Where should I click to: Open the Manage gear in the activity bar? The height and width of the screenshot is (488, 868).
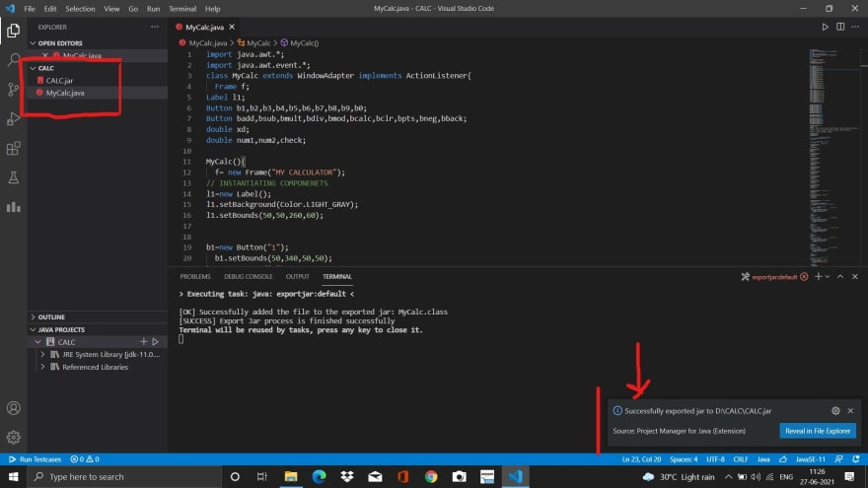(x=13, y=437)
